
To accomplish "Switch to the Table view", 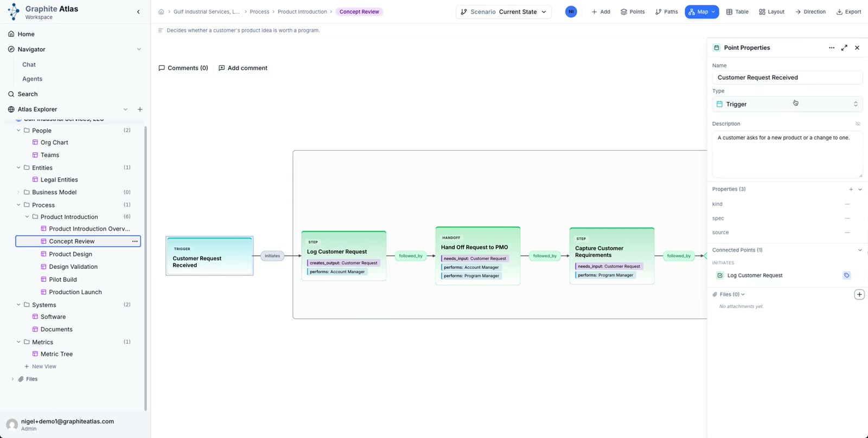I will pos(737,11).
